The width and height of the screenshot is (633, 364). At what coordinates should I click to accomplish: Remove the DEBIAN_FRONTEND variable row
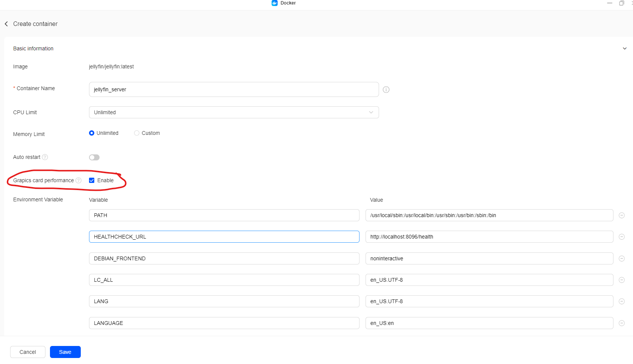(622, 258)
